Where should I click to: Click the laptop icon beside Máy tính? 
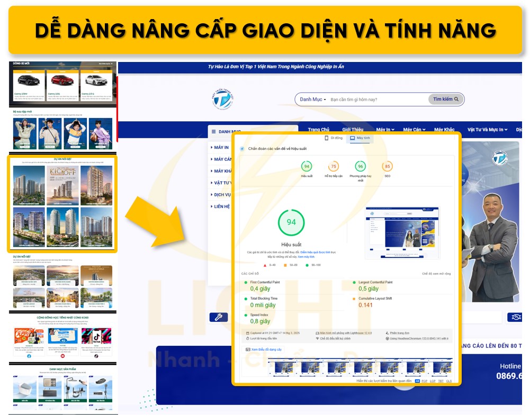(353, 138)
